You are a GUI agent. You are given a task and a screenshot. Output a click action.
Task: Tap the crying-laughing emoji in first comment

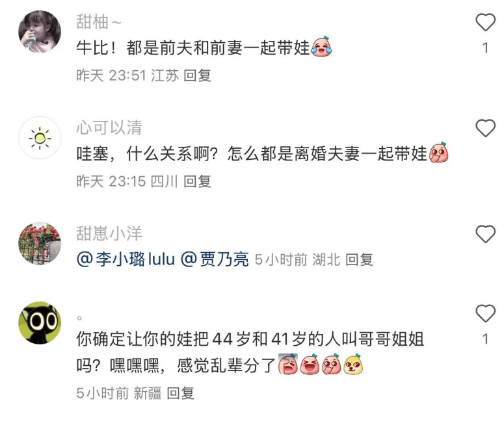(x=321, y=47)
